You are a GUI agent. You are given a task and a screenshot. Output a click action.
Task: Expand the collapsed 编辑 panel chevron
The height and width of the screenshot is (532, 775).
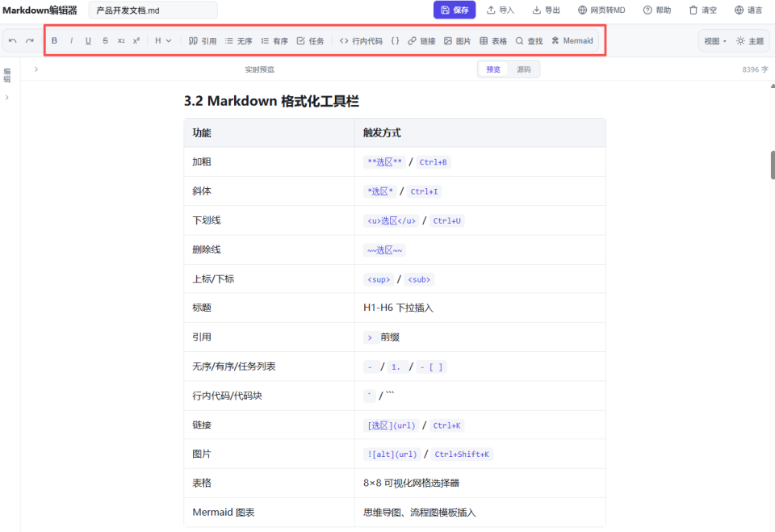[x=7, y=98]
